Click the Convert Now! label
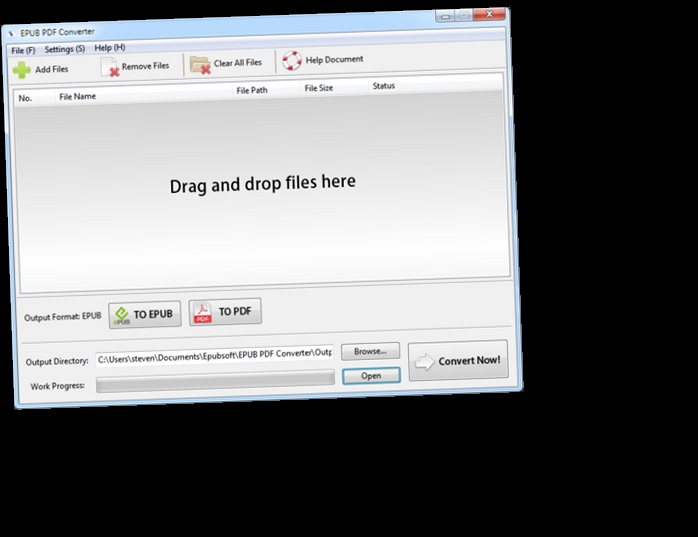Viewport: 698px width, 537px height. tap(469, 360)
